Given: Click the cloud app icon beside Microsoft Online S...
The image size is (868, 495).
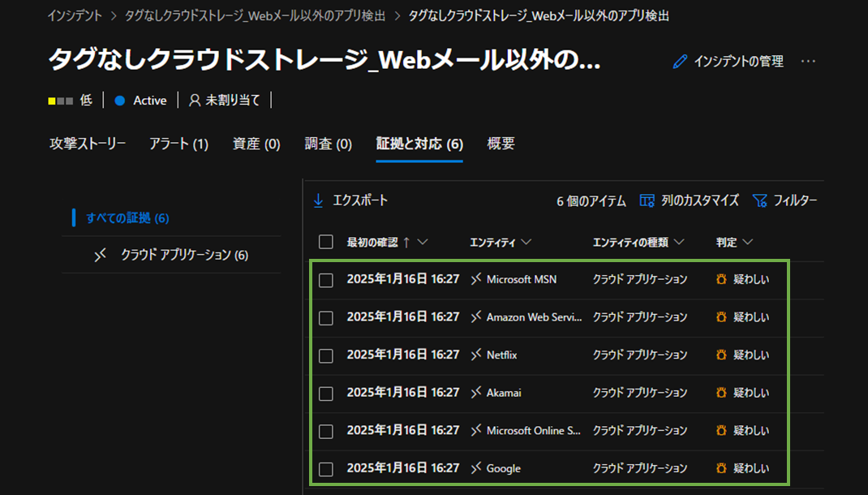Looking at the screenshot, I should pos(476,430).
